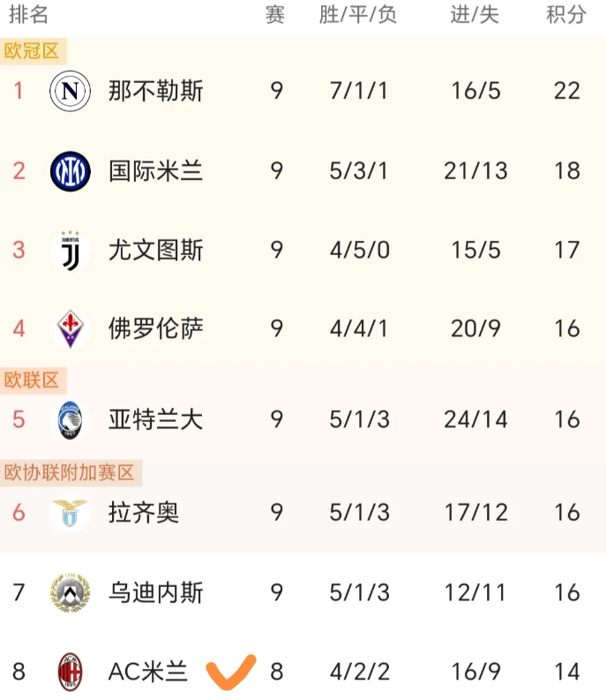This screenshot has width=606, height=700.
Task: Open the 那不勒斯 team name
Action: pos(156,90)
